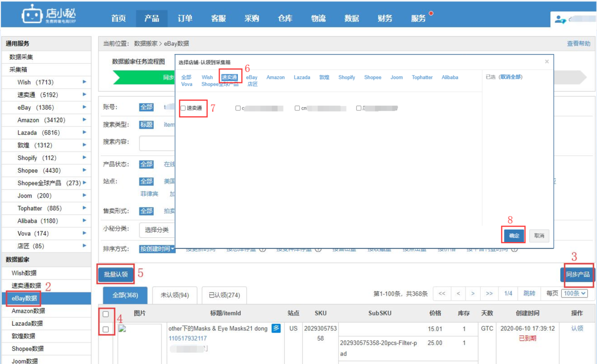This screenshot has height=364, width=597.
Task: Click the 确定 confirm button
Action: pyautogui.click(x=514, y=235)
